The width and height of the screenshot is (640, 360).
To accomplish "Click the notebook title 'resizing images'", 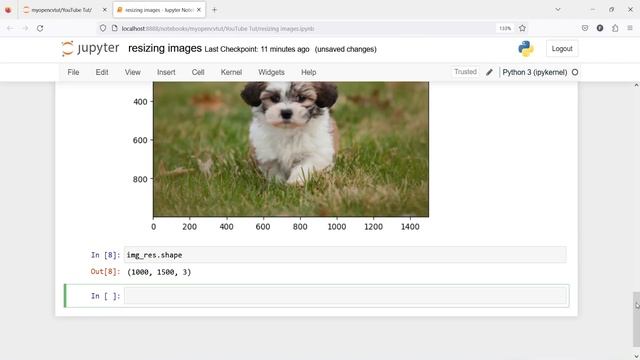I will [165, 48].
